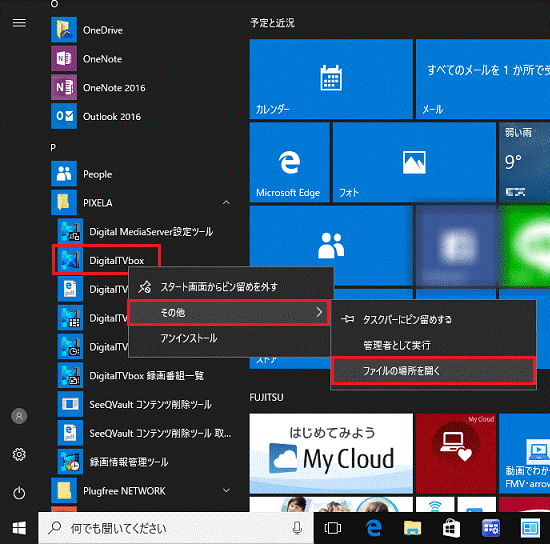The image size is (550, 544).
Task: Open the weather tile showing 9°
Action: (524, 162)
